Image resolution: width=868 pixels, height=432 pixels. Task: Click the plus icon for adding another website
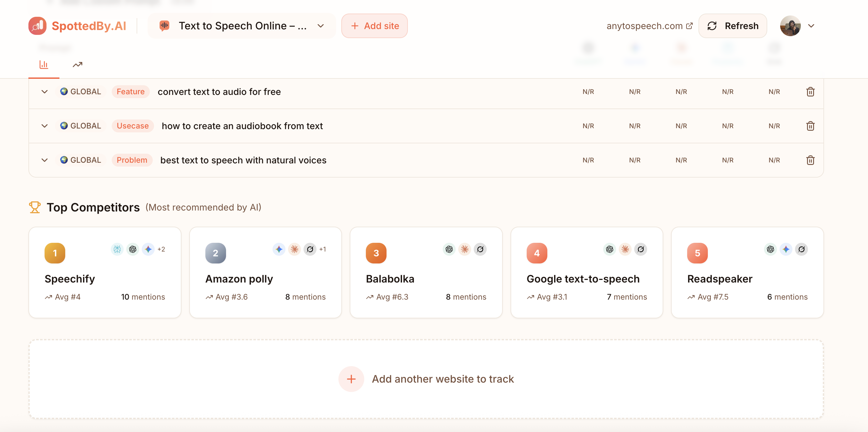pyautogui.click(x=351, y=379)
